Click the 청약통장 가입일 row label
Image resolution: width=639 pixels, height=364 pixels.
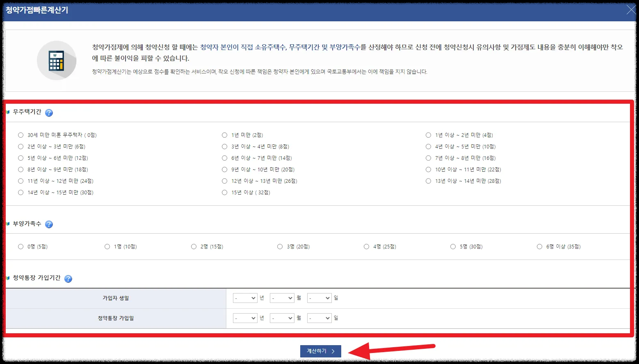(116, 318)
